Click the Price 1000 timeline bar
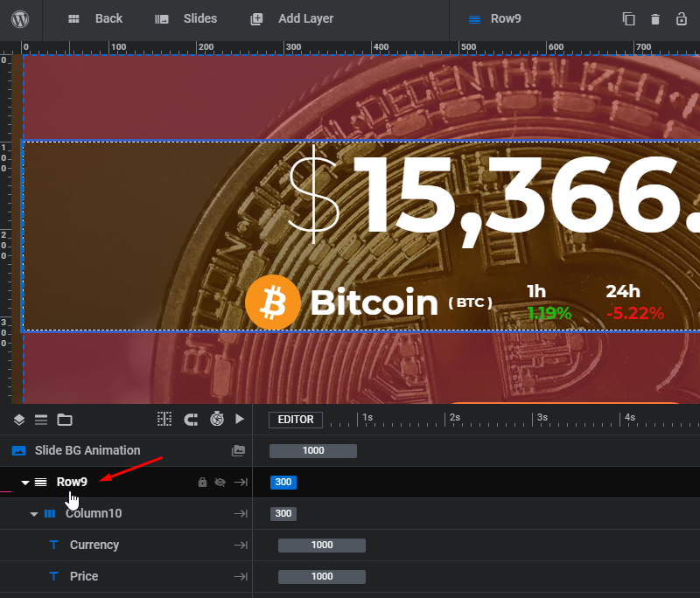The width and height of the screenshot is (700, 598). (x=322, y=577)
